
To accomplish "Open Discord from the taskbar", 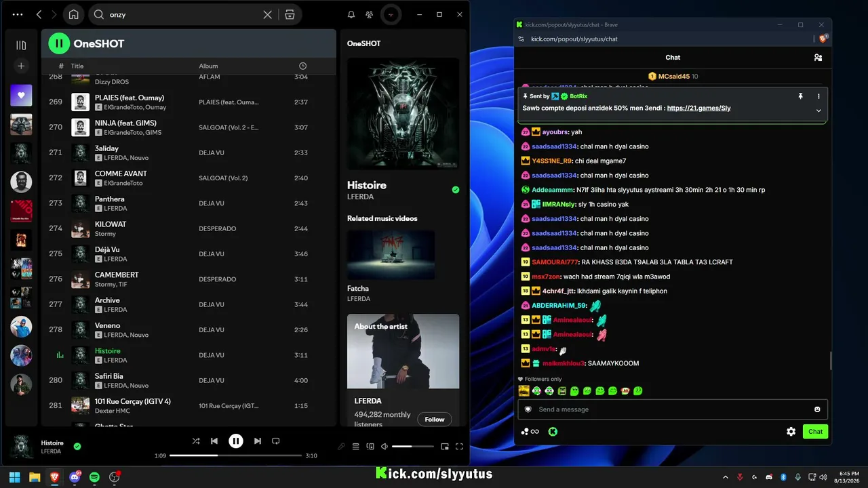I will pos(75,477).
